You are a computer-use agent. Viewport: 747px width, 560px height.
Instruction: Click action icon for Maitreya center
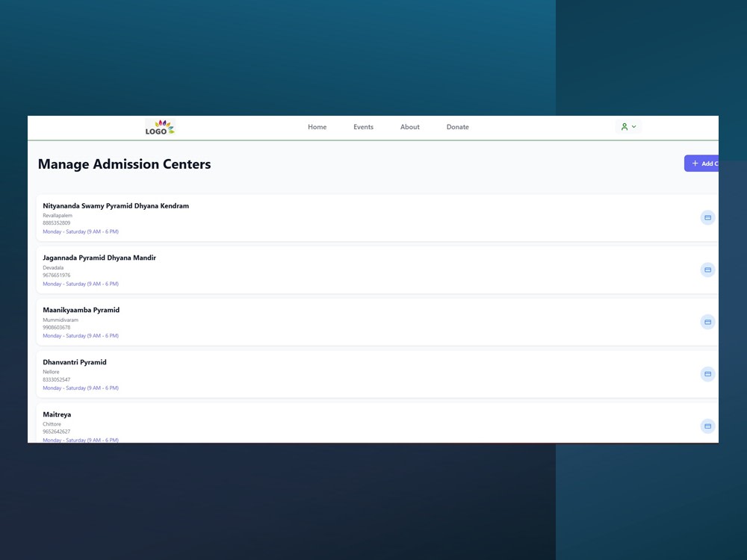coord(707,426)
